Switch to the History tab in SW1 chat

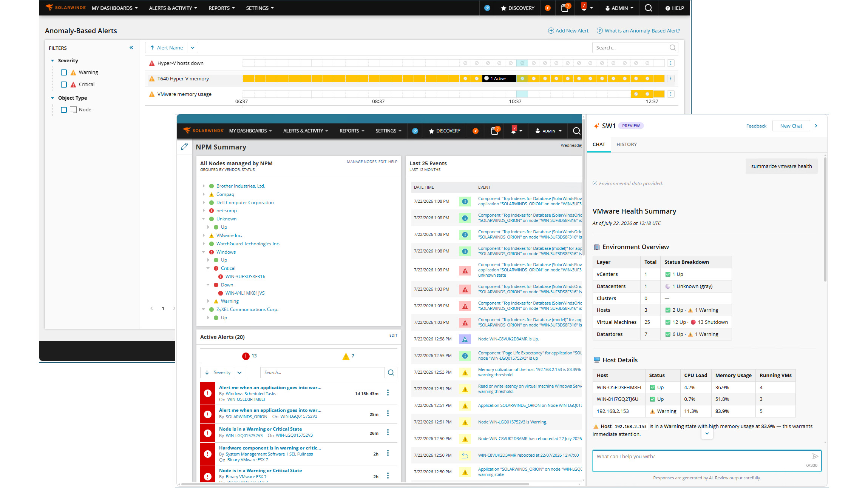point(626,145)
